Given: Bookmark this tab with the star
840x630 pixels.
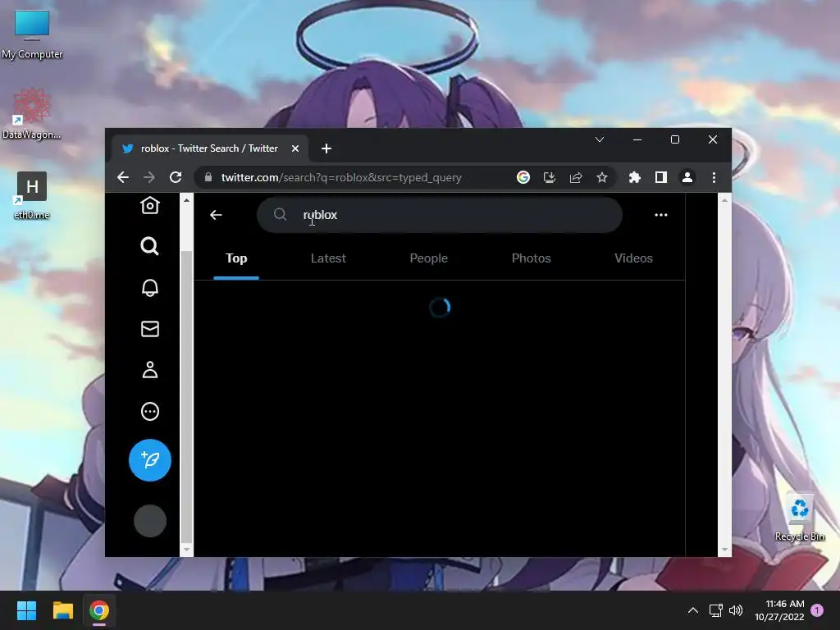Looking at the screenshot, I should [x=602, y=177].
